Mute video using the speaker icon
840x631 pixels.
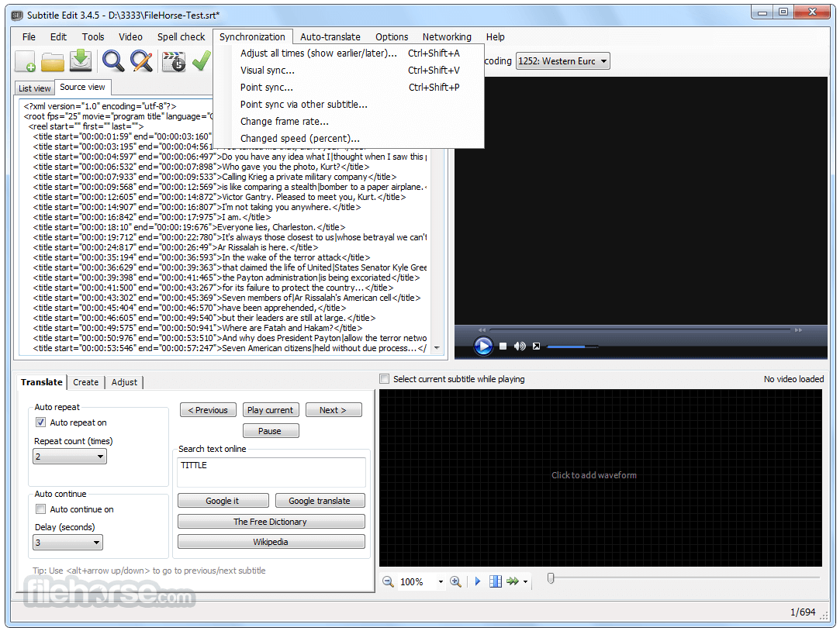click(520, 347)
